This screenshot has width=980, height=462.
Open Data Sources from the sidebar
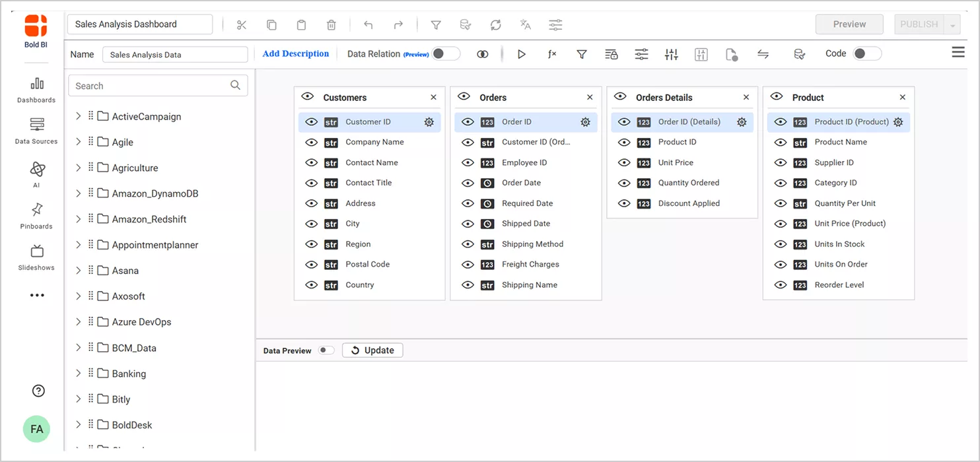coord(37,131)
